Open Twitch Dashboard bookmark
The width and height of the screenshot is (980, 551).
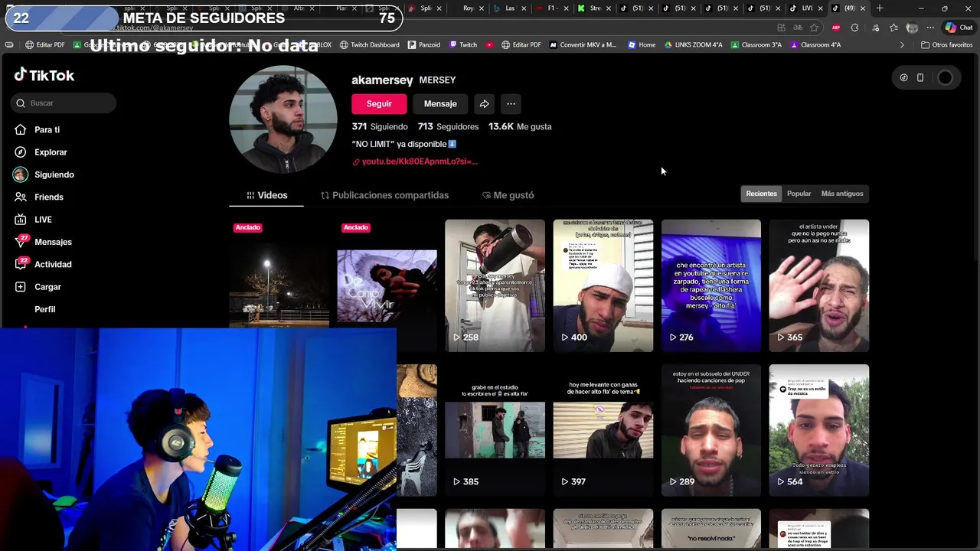coord(370,45)
